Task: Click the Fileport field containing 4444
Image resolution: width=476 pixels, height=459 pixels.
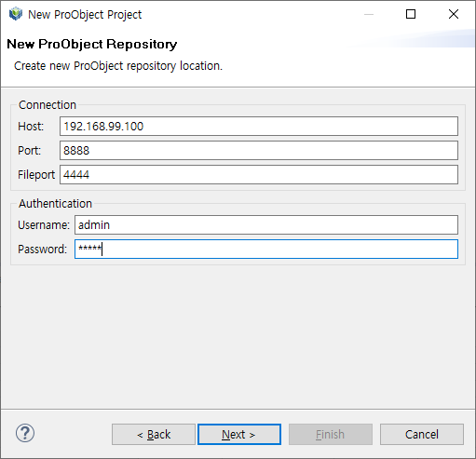Action: point(259,175)
